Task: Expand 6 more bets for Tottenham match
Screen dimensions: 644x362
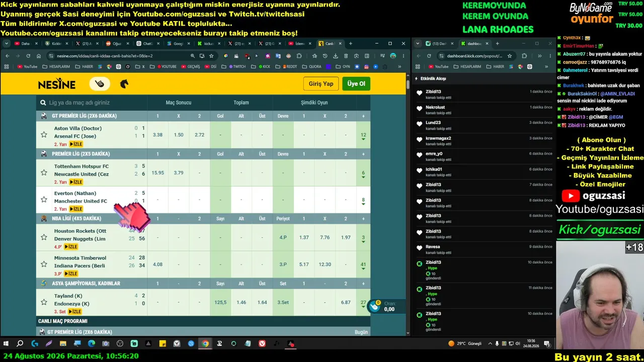Action: 363,174
